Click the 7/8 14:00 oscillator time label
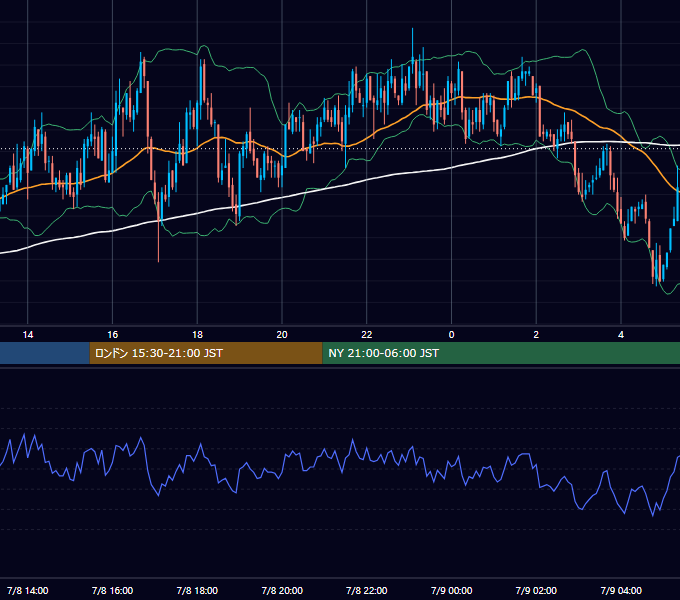 point(28,590)
